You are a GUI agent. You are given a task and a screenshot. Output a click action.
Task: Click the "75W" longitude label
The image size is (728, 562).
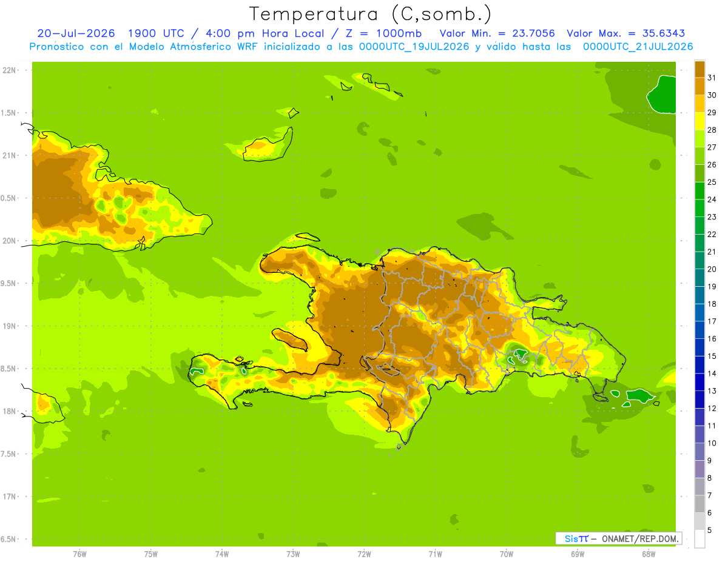coord(150,554)
